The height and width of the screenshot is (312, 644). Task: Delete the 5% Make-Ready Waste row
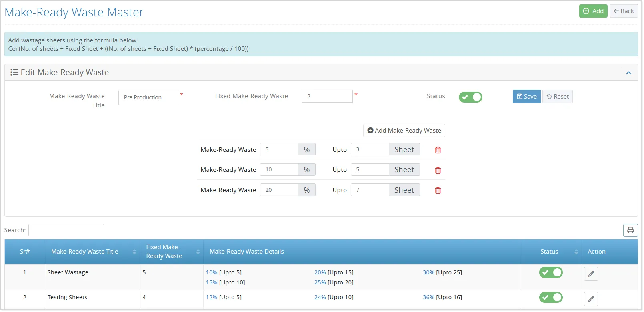pos(438,150)
